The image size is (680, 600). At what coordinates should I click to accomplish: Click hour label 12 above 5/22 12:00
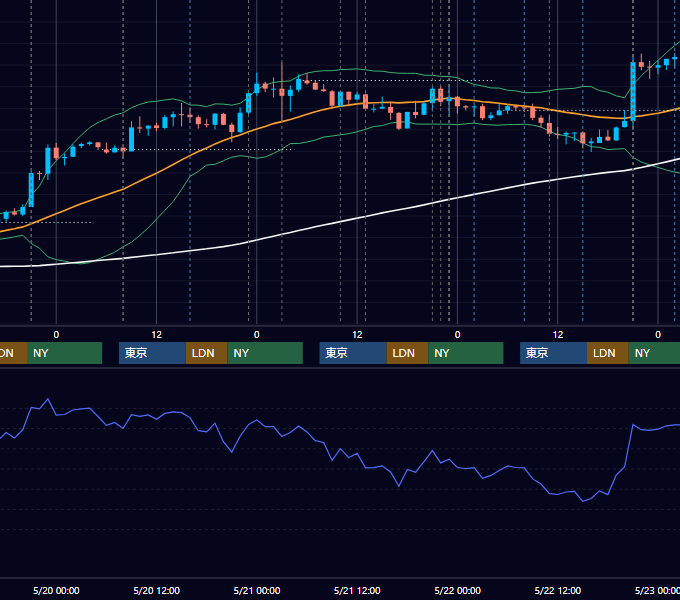pos(558,335)
